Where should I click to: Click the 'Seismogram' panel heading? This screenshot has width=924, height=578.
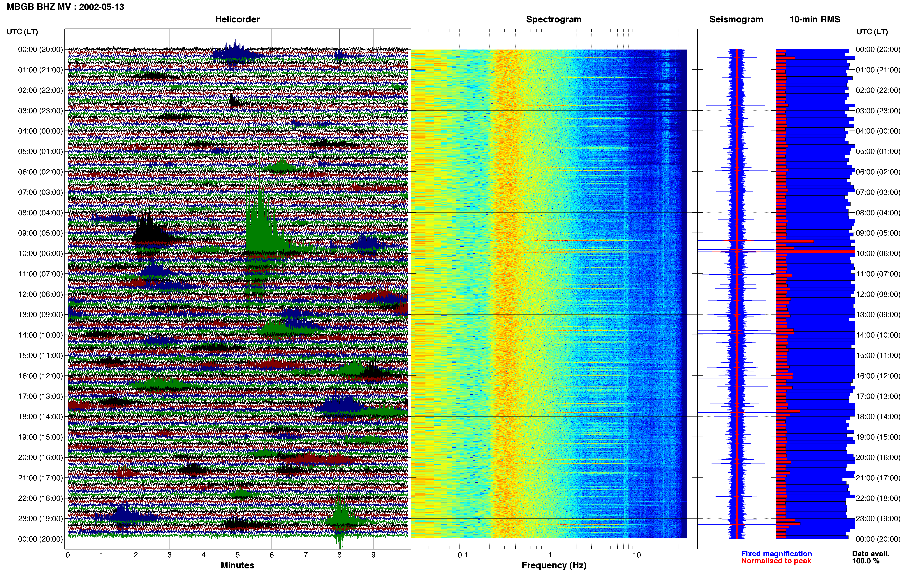coord(736,20)
